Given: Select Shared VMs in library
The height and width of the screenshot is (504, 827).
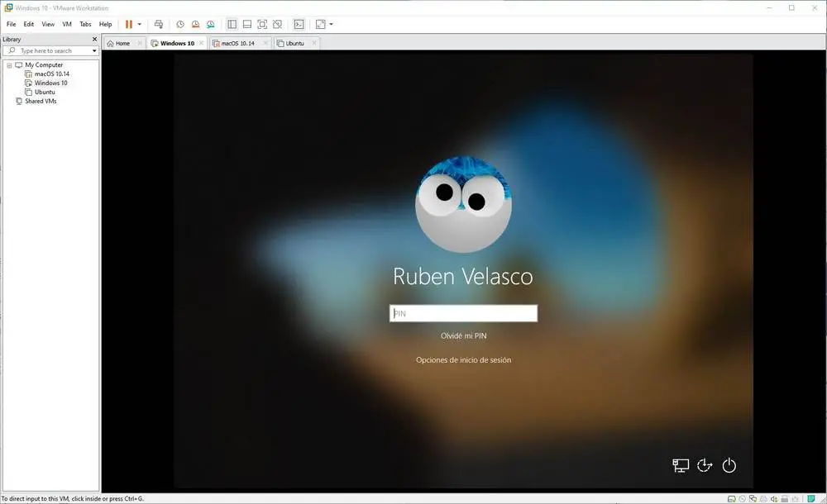Looking at the screenshot, I should (x=41, y=101).
